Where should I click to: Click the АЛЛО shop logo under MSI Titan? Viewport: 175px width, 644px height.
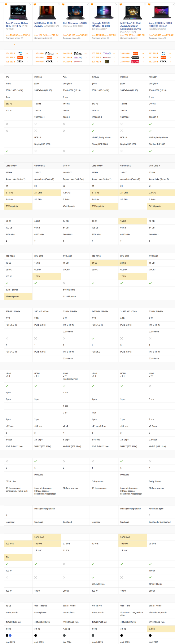pyautogui.click(x=135, y=61)
